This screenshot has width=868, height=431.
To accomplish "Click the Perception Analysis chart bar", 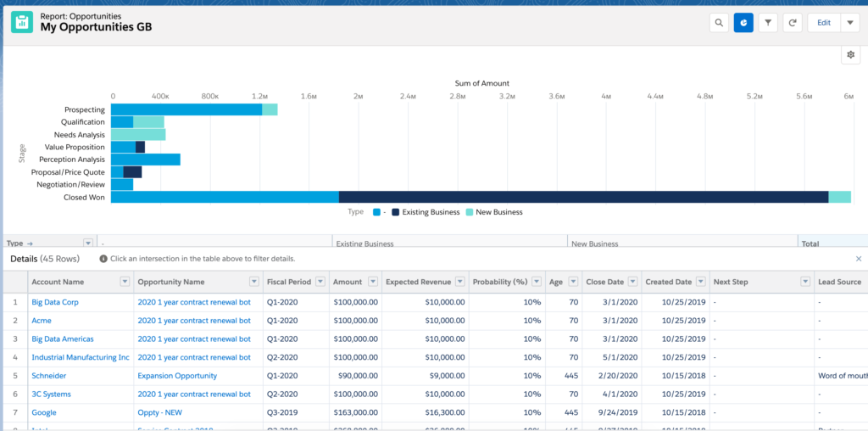I will click(x=146, y=160).
